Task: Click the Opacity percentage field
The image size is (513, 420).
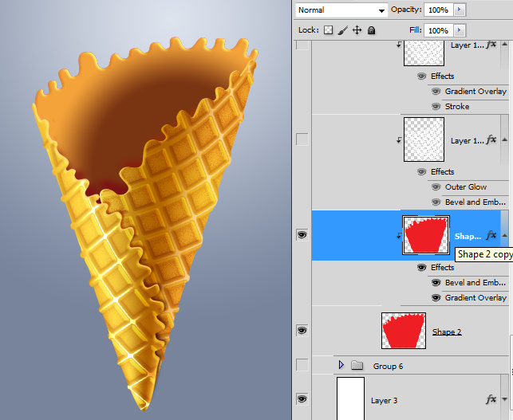Action: [436, 10]
